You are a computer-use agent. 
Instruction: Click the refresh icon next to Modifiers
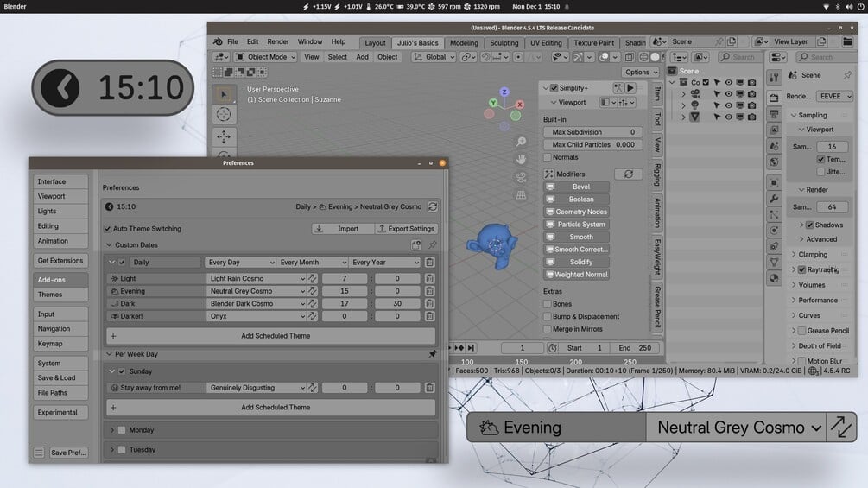pos(628,174)
